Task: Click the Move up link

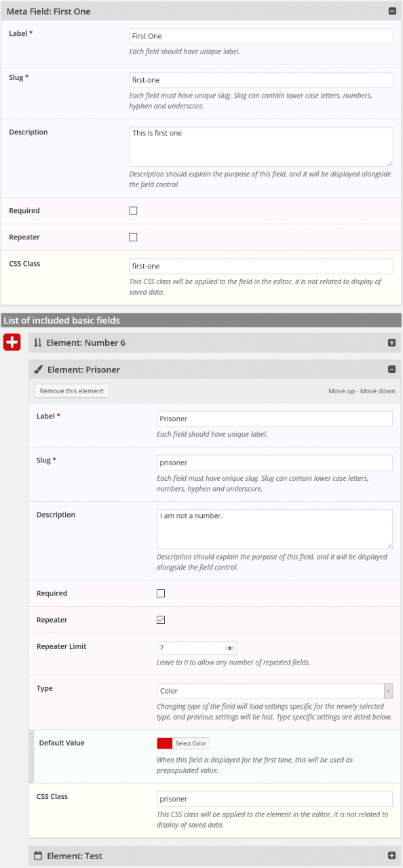Action: click(x=343, y=391)
